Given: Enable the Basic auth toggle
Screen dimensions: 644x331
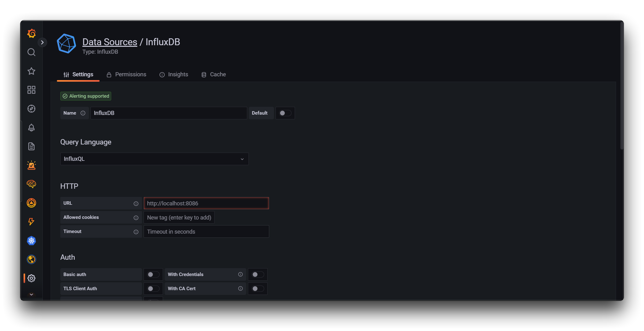Looking at the screenshot, I should (x=153, y=274).
